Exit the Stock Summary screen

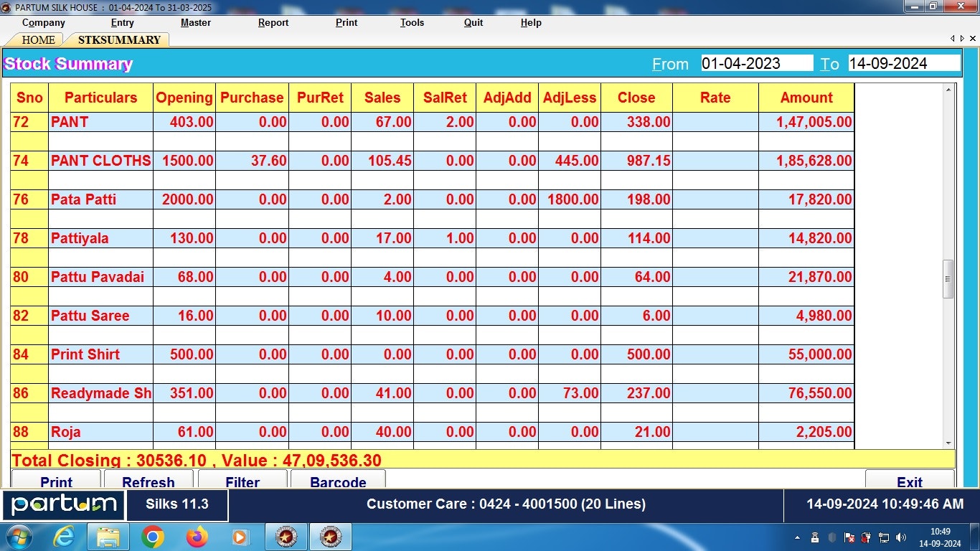pos(910,482)
